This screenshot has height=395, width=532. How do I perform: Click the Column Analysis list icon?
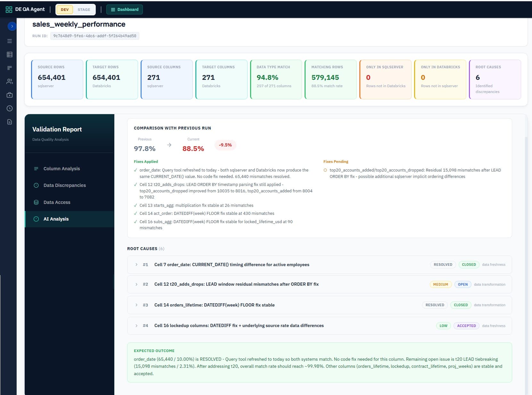click(36, 169)
